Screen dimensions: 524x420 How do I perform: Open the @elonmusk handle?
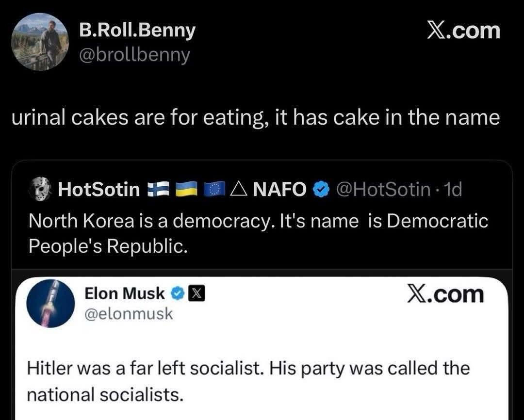pos(129,314)
